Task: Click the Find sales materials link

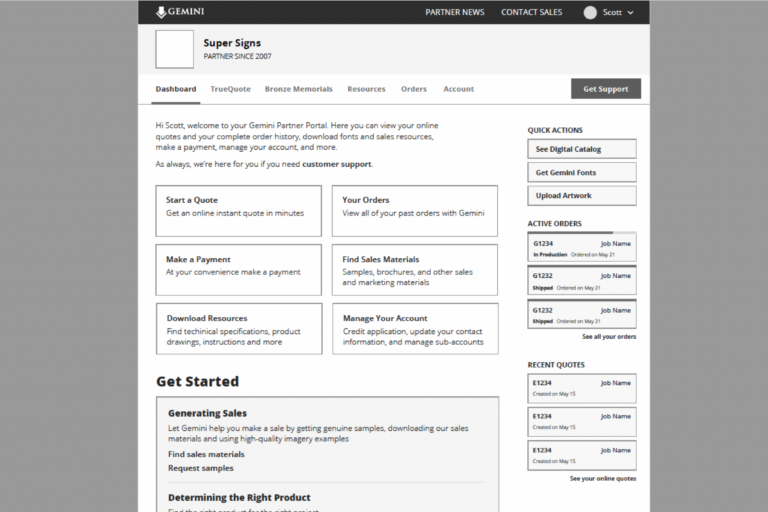Action: pos(206,454)
